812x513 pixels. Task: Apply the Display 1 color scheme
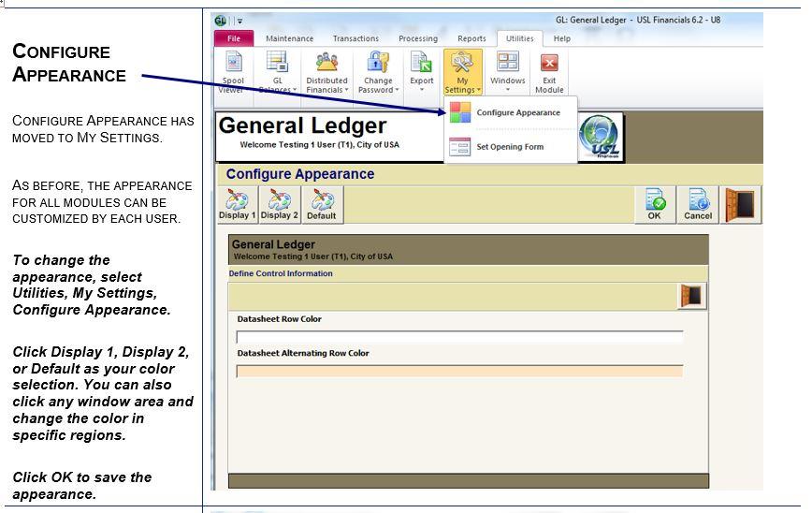[x=238, y=205]
